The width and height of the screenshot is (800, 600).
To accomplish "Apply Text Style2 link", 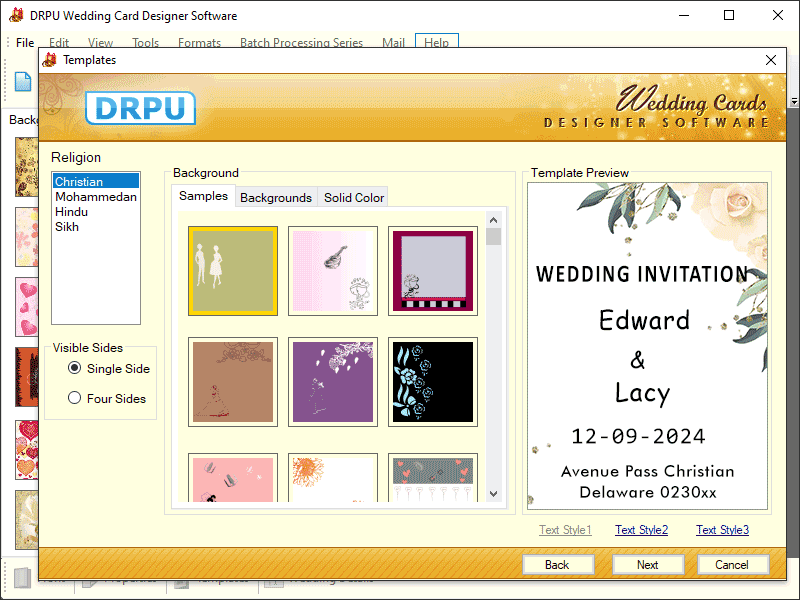I will click(641, 530).
